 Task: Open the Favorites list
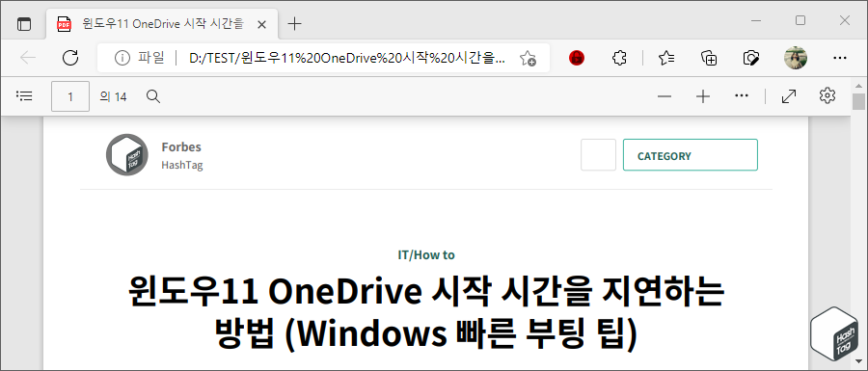pyautogui.click(x=666, y=58)
